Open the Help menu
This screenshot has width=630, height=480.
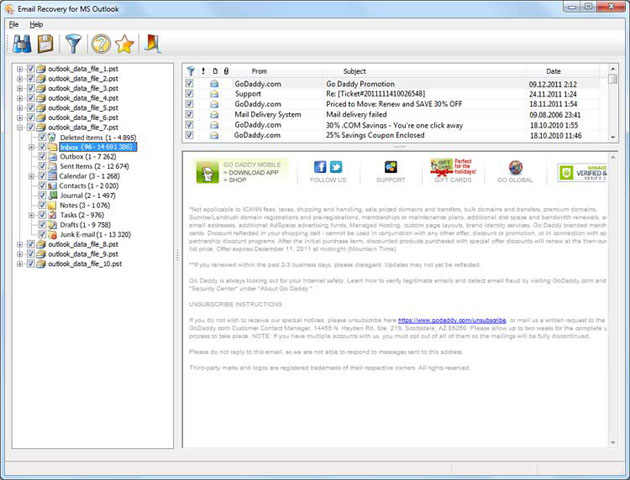point(36,25)
